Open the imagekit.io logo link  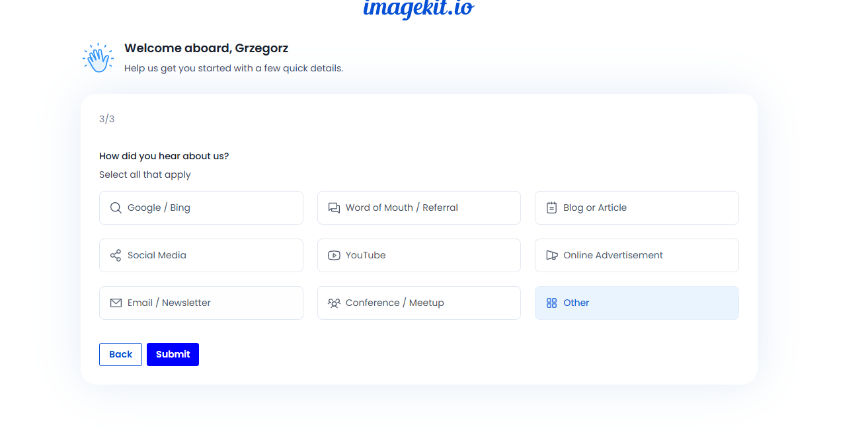pyautogui.click(x=418, y=8)
